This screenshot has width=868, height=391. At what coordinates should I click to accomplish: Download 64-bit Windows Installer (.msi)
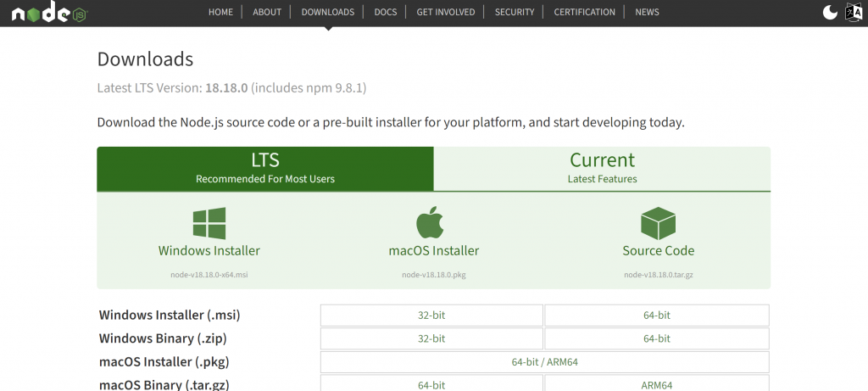(657, 316)
